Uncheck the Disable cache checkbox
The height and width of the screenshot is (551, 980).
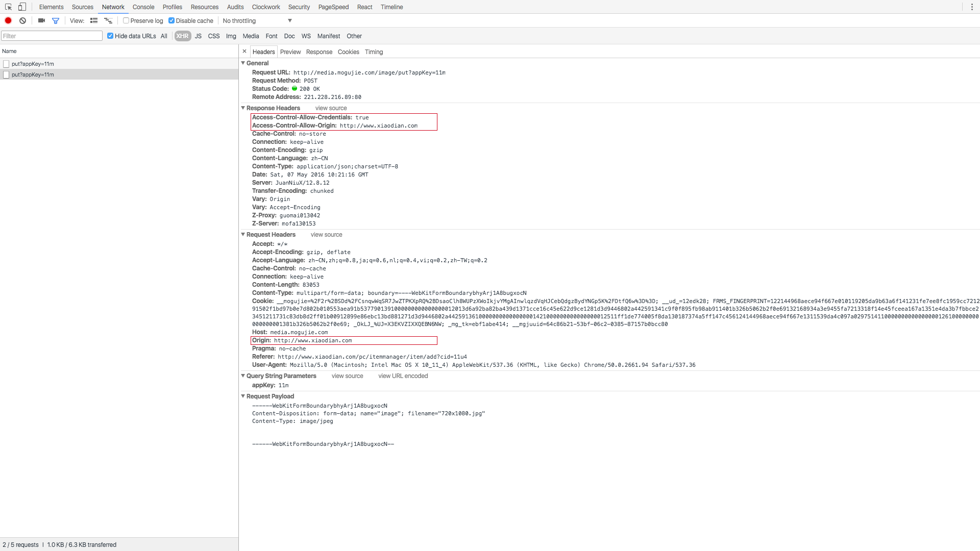tap(171, 21)
